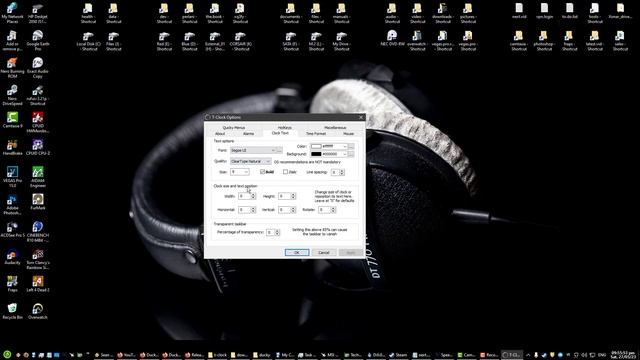Select the Recycle Bin icon
This screenshot has height=360, width=640.
[12, 311]
